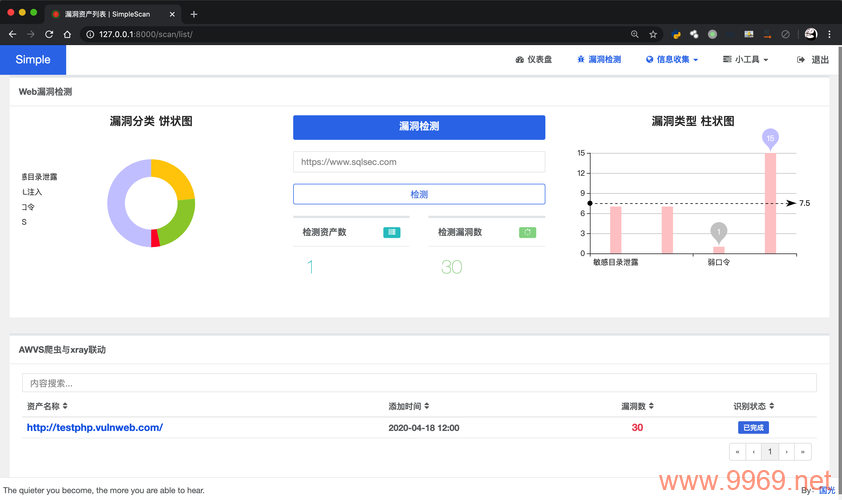Click the green circle extension icon
This screenshot has width=842, height=500.
[x=713, y=34]
